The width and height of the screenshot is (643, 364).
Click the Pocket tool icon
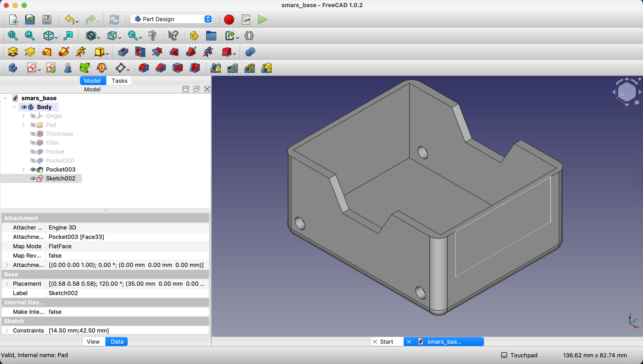pos(123,52)
